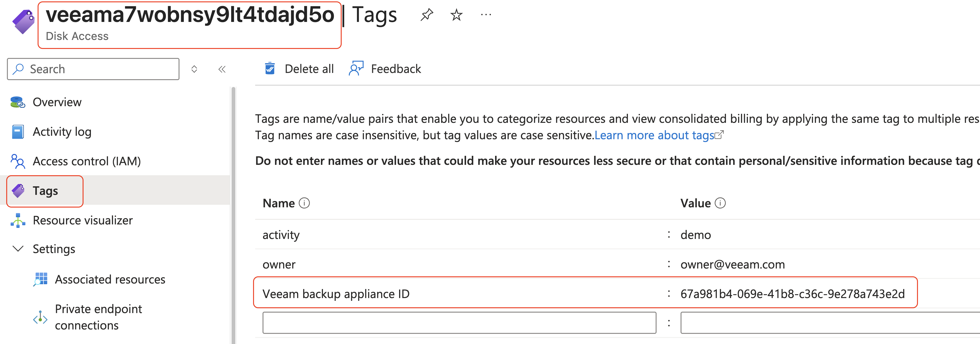980x344 pixels.
Task: Open Activity log
Action: [62, 132]
